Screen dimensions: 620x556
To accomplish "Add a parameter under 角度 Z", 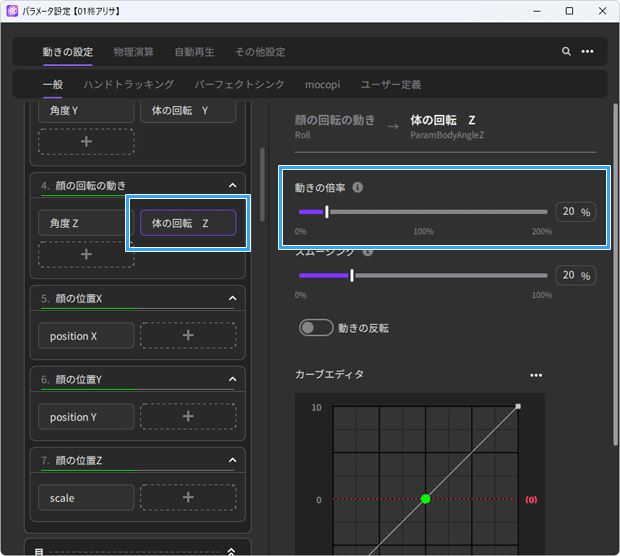I will coord(86,254).
